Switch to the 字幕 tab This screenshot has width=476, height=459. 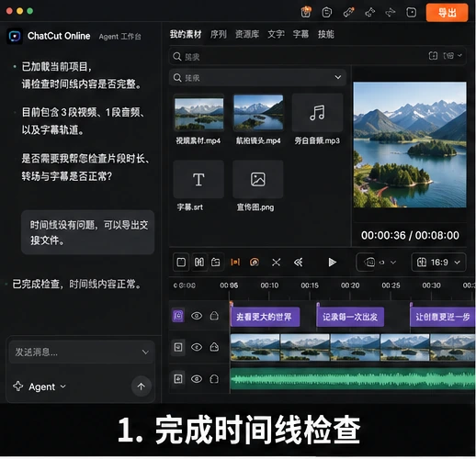(300, 34)
